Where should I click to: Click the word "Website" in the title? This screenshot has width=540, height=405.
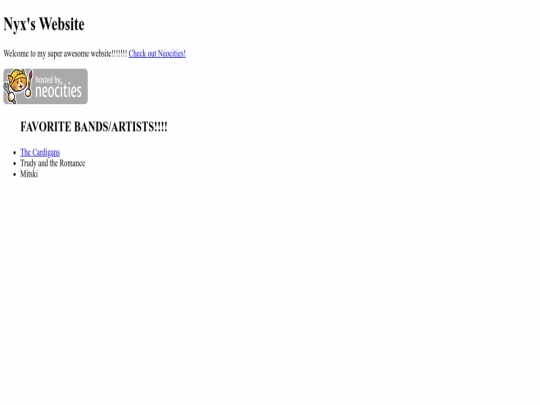point(62,24)
